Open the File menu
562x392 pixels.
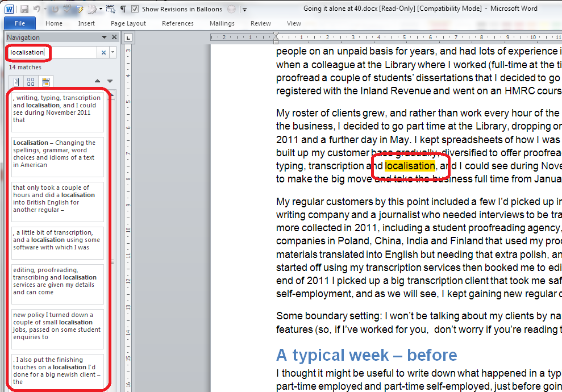(x=20, y=23)
